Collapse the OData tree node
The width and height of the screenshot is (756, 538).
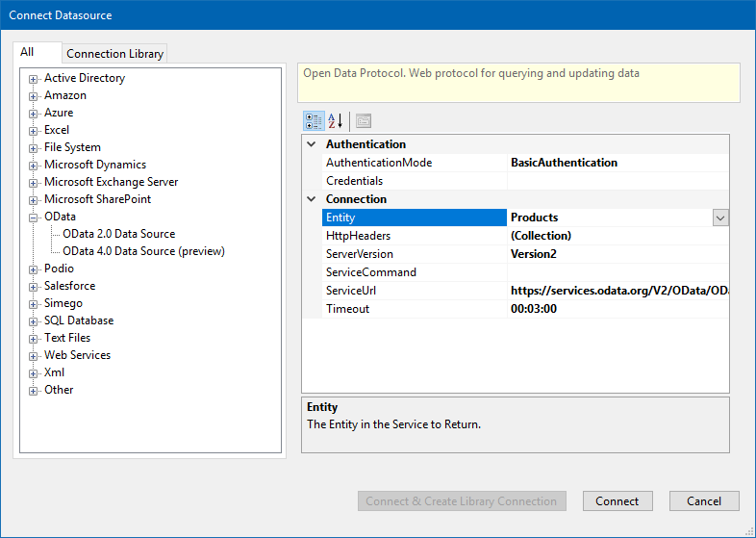[33, 218]
